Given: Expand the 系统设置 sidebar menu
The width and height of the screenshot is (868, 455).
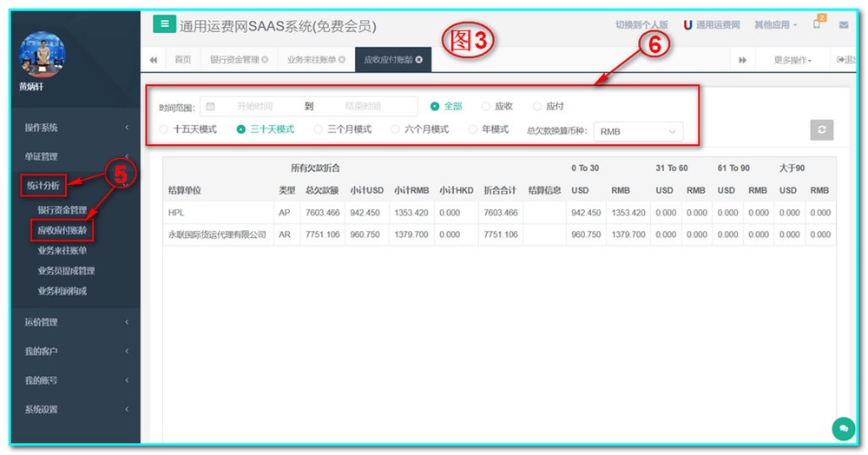Looking at the screenshot, I should (x=76, y=410).
